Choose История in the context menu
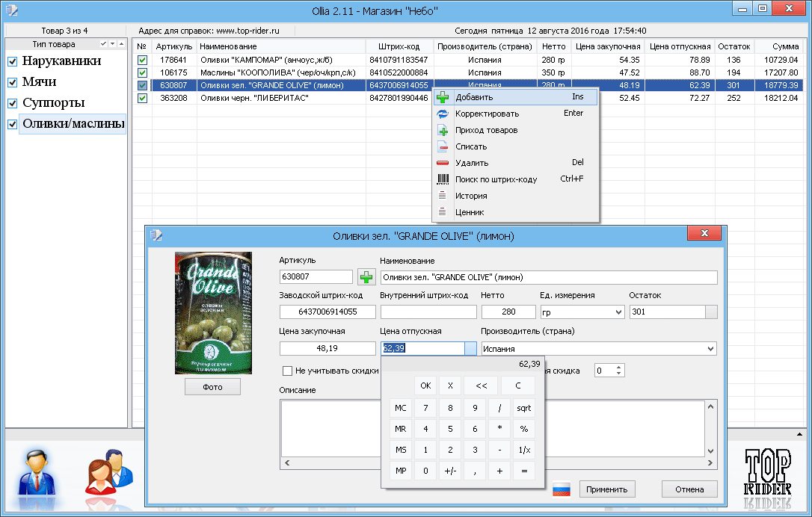 click(x=471, y=196)
